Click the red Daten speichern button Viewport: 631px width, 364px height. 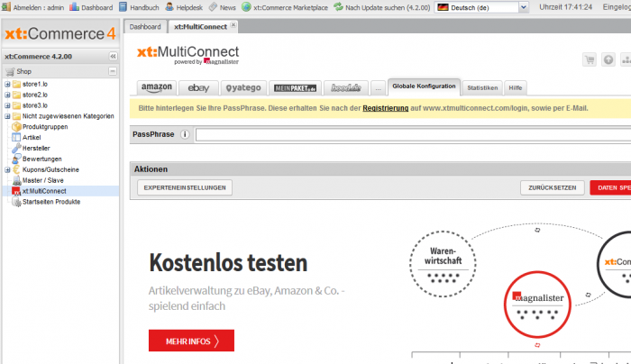click(611, 187)
